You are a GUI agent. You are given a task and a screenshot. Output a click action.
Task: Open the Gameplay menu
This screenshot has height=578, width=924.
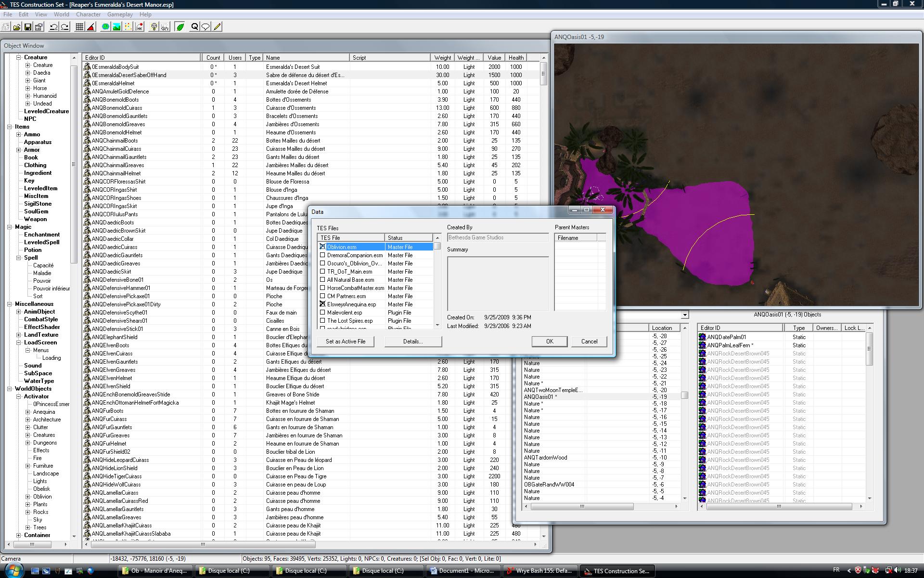coord(120,14)
